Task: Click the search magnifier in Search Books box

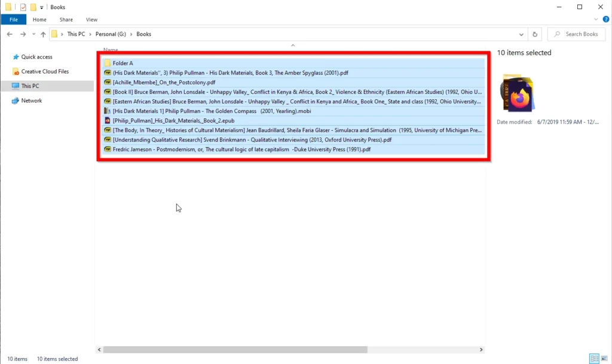Action: pyautogui.click(x=556, y=34)
